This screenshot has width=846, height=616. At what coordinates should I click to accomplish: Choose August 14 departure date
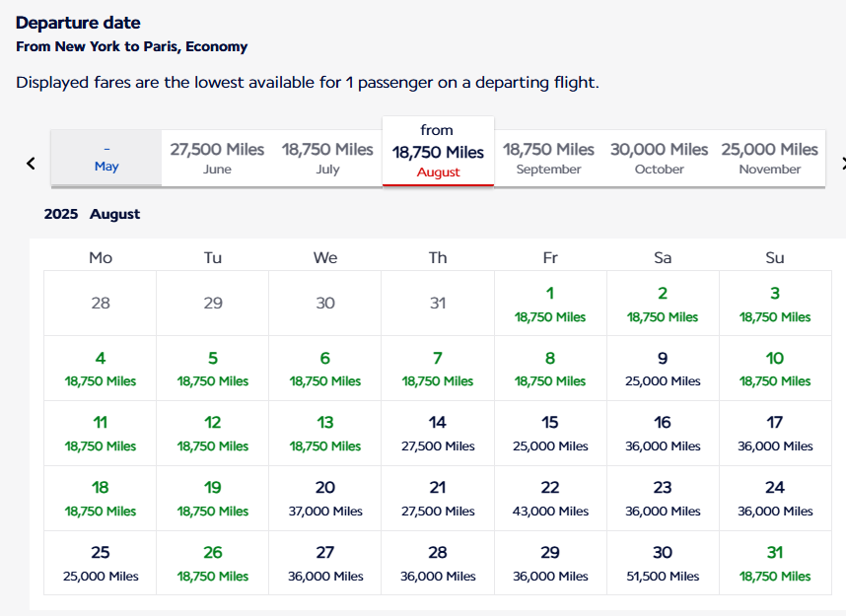tap(438, 433)
